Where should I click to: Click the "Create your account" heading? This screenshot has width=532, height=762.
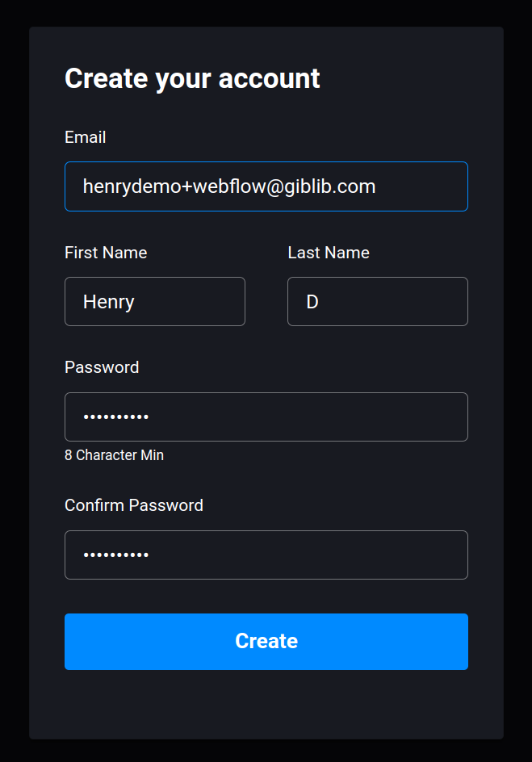click(192, 78)
